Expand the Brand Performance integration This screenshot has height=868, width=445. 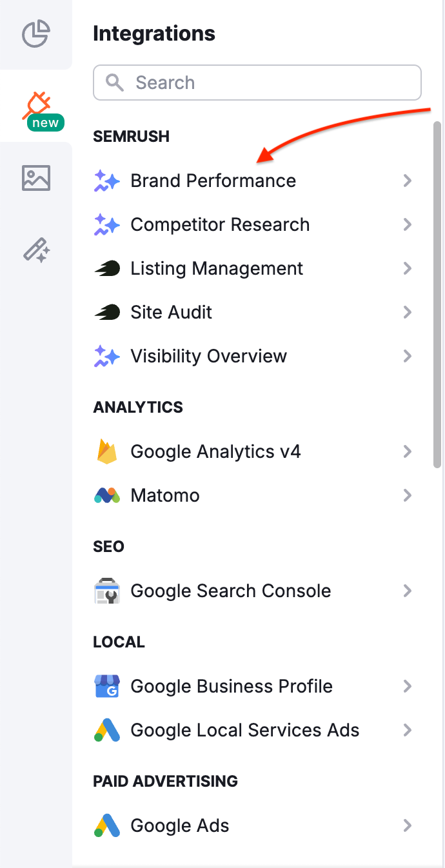[408, 181]
